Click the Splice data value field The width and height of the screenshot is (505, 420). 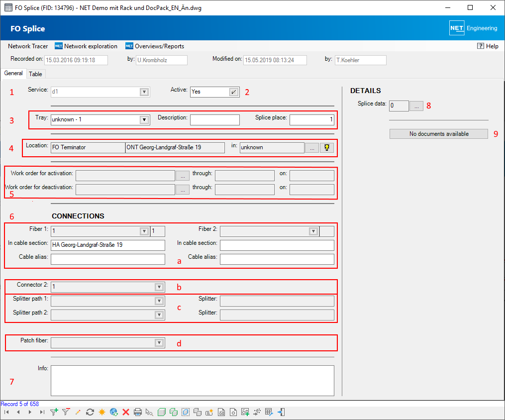point(399,106)
